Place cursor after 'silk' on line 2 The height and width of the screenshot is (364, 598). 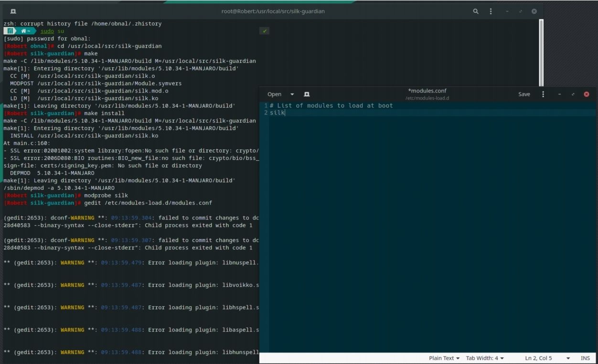point(285,113)
